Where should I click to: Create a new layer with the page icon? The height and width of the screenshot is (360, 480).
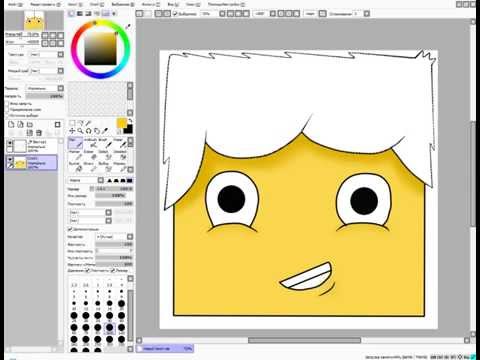(x=11, y=124)
